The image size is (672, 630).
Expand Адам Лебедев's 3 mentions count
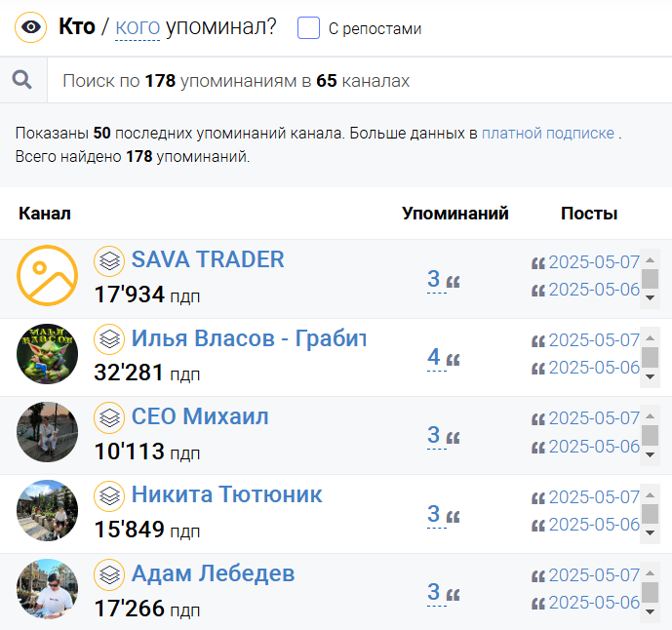click(x=434, y=592)
